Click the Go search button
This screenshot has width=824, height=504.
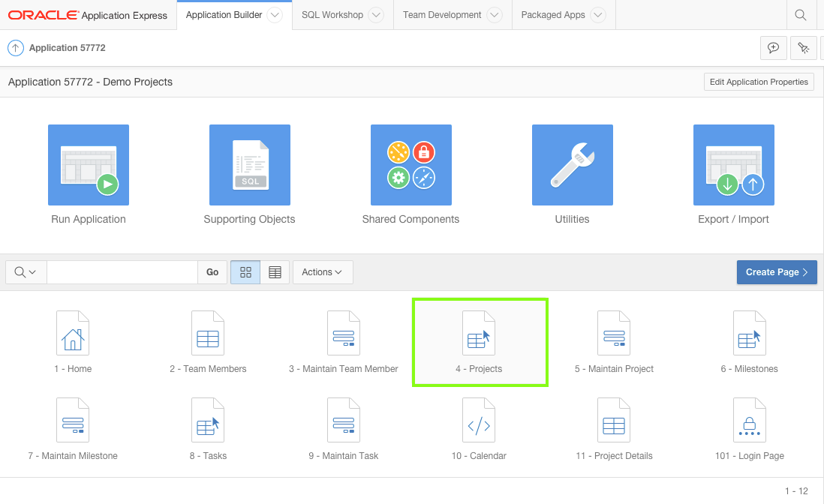pyautogui.click(x=212, y=272)
